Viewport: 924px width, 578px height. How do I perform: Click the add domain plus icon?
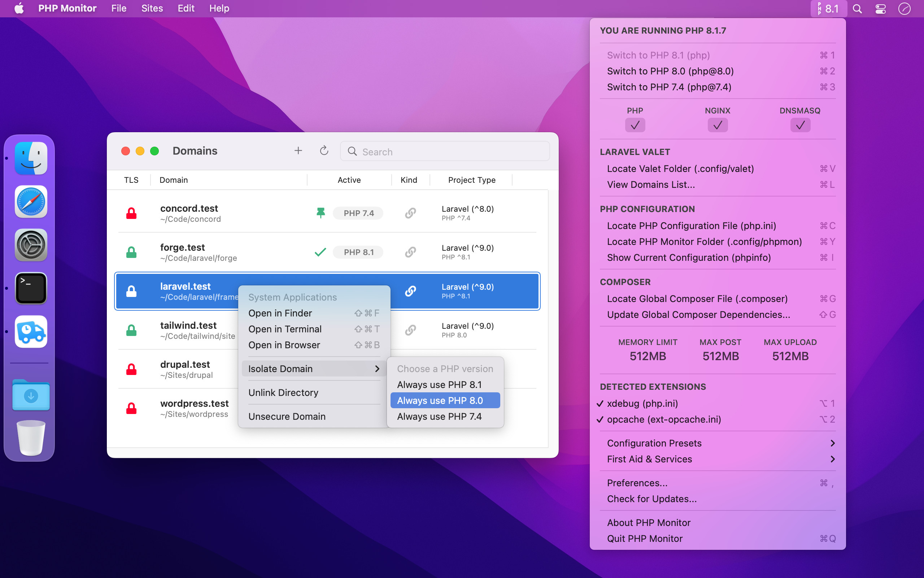pos(298,151)
